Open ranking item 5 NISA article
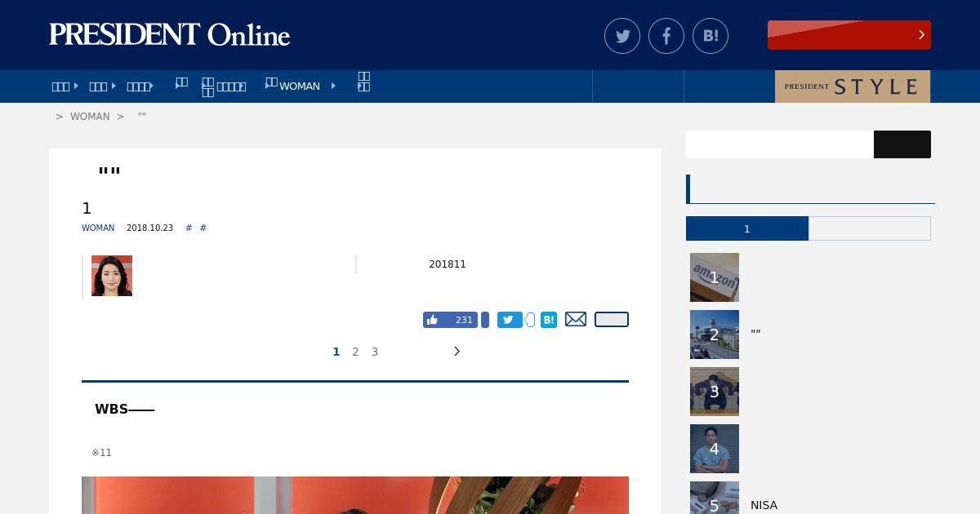Screen dimensions: 980x514 [x=764, y=505]
